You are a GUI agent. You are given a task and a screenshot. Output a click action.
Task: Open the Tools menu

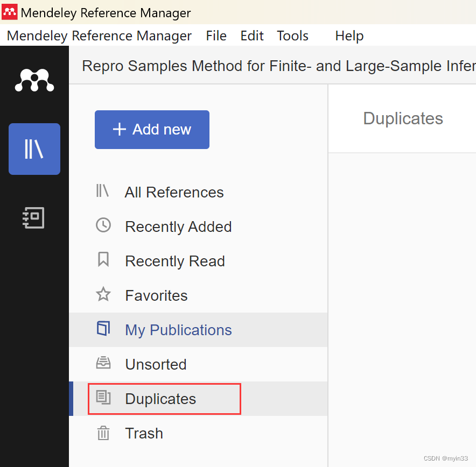292,36
